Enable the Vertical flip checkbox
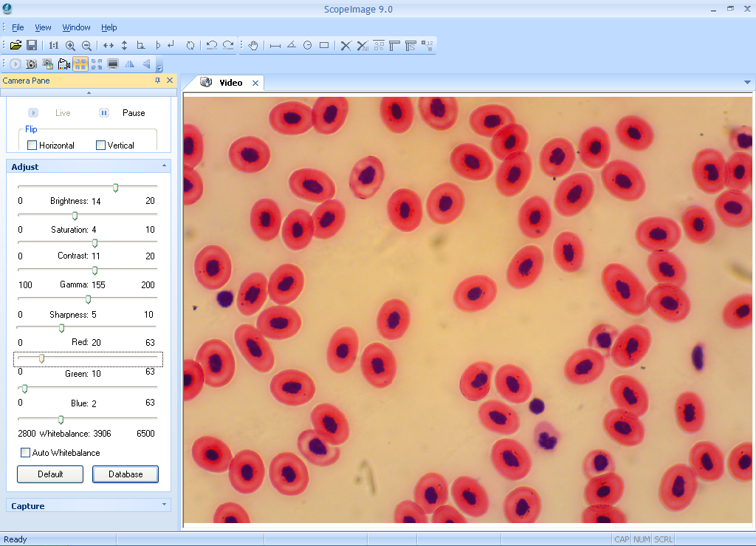Viewport: 756px width, 546px height. (x=101, y=146)
